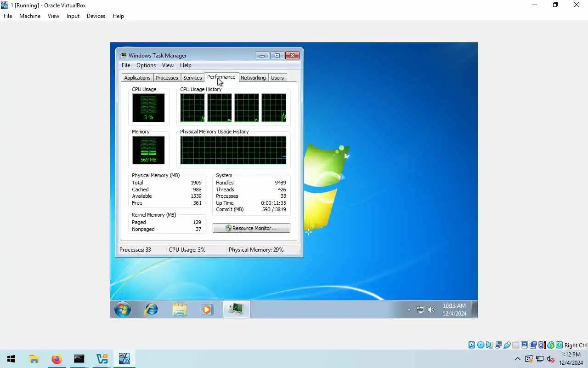This screenshot has height=368, width=588.
Task: Click the CPU Usage gauge showing 3 %
Action: (148, 108)
